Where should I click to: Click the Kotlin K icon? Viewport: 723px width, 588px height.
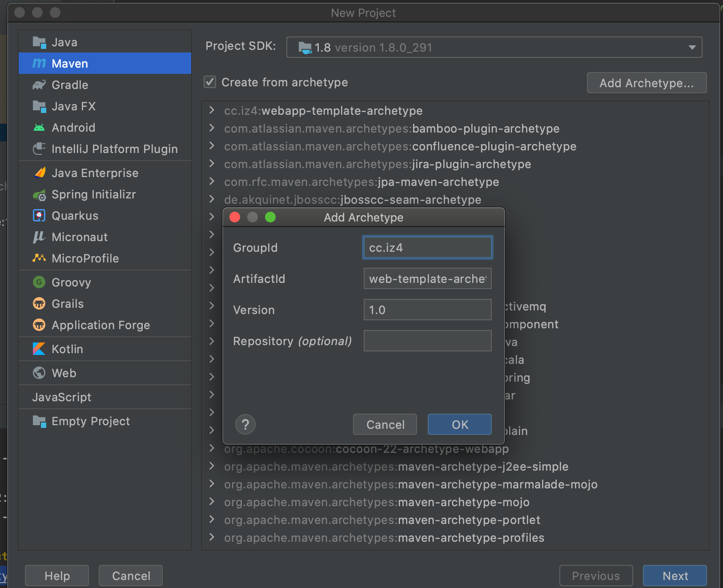click(x=40, y=349)
